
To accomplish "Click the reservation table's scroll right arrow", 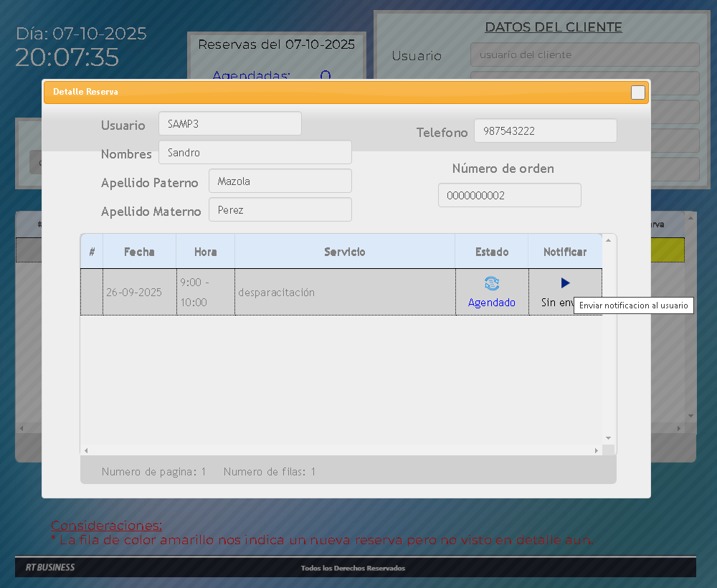I will (596, 450).
